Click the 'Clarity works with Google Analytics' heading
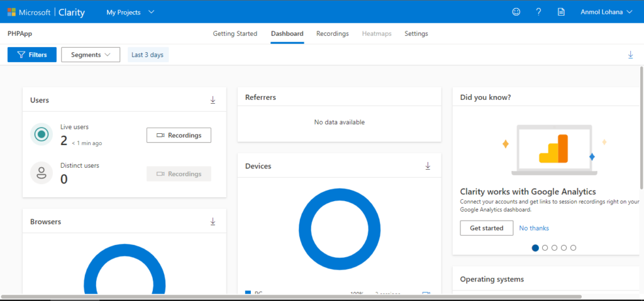The width and height of the screenshot is (644, 301). tap(528, 192)
